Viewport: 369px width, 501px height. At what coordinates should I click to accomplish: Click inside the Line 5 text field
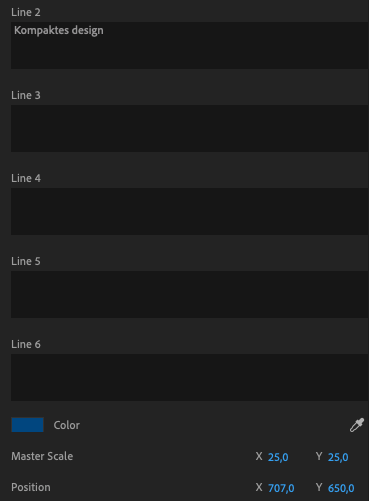tap(190, 294)
